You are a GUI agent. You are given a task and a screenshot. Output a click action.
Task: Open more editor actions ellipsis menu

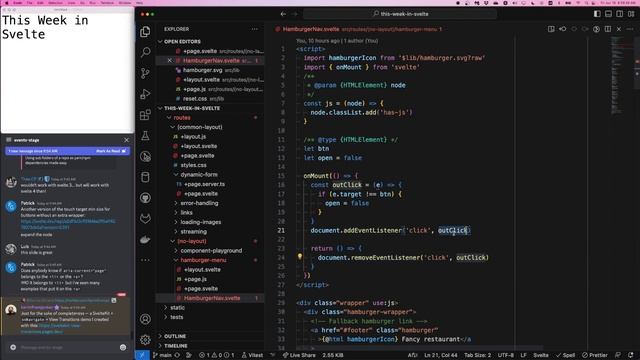click(630, 29)
